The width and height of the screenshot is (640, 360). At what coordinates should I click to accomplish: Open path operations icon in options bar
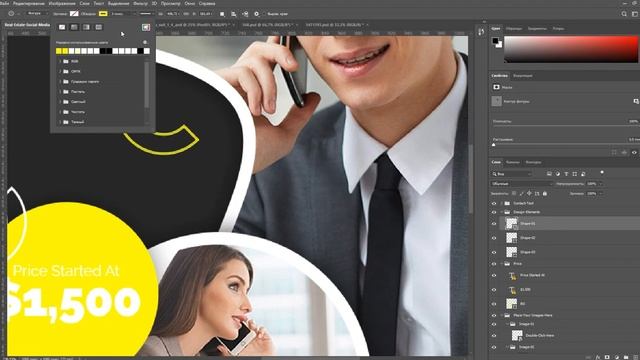pos(222,14)
